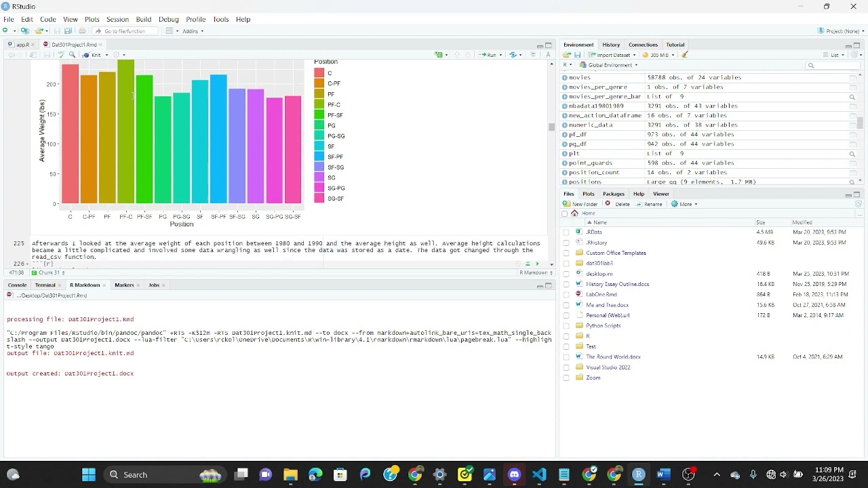Expand the pf_df data frame entry
Screen dimensions: 868x488
point(565,135)
